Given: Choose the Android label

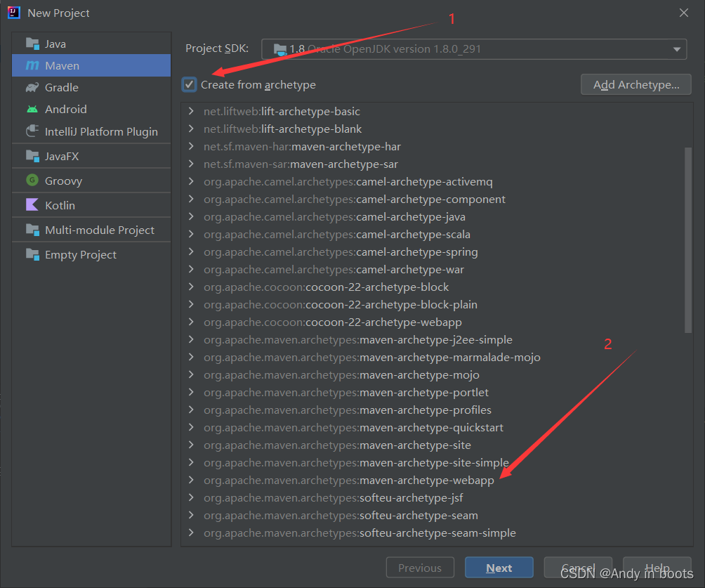Looking at the screenshot, I should coord(65,110).
